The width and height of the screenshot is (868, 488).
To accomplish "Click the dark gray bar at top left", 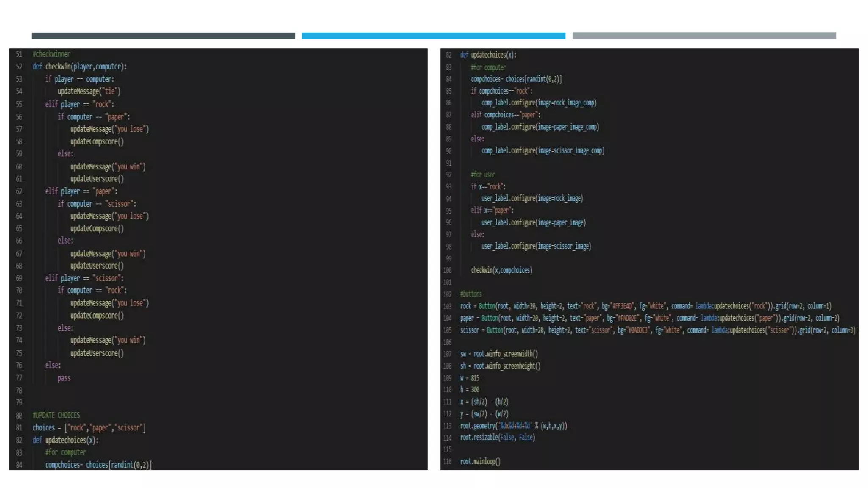I will click(163, 36).
